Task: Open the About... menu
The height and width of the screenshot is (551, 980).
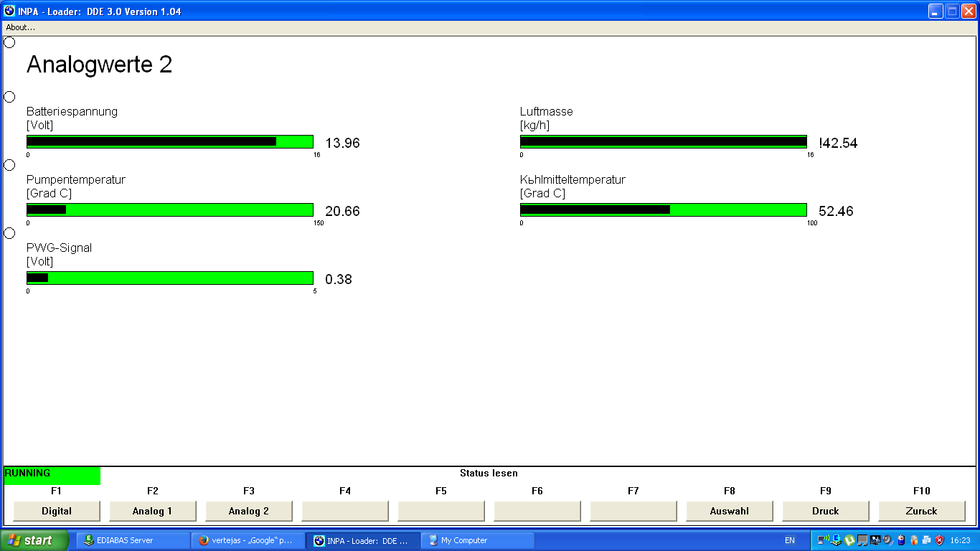Action: (21, 27)
